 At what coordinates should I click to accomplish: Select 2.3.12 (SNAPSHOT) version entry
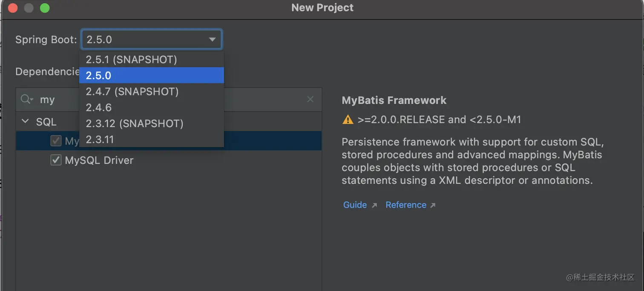(135, 123)
